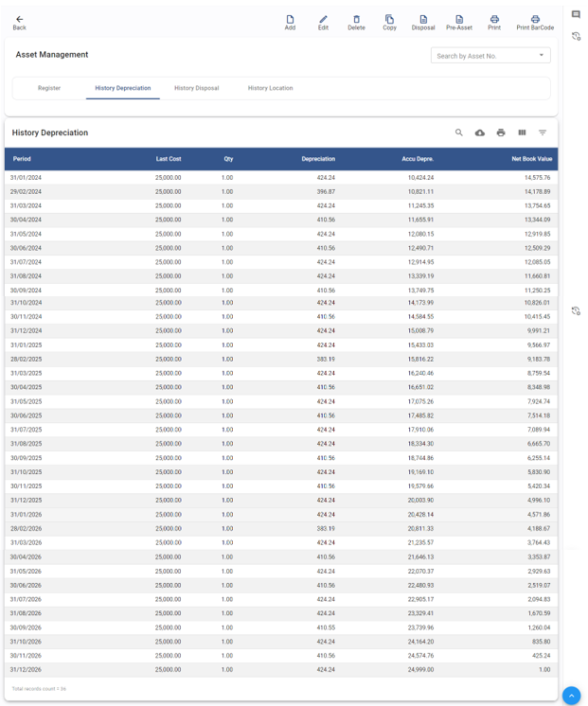Search within History Depreciation table

459,132
